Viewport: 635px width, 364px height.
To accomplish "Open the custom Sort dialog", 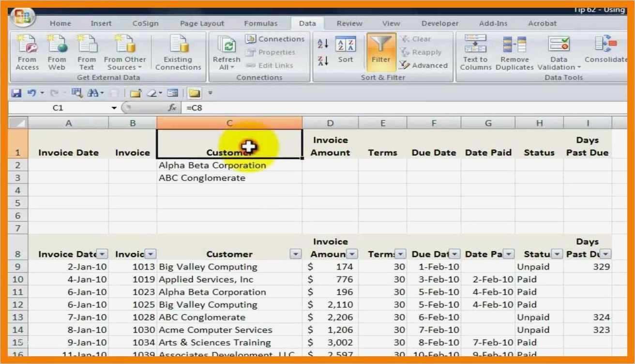I will click(x=346, y=49).
